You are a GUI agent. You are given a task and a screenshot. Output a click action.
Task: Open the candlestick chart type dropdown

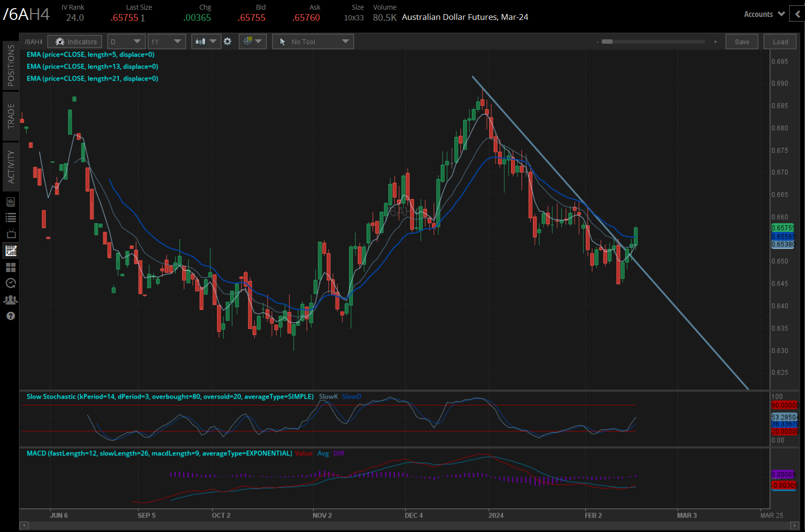point(206,42)
